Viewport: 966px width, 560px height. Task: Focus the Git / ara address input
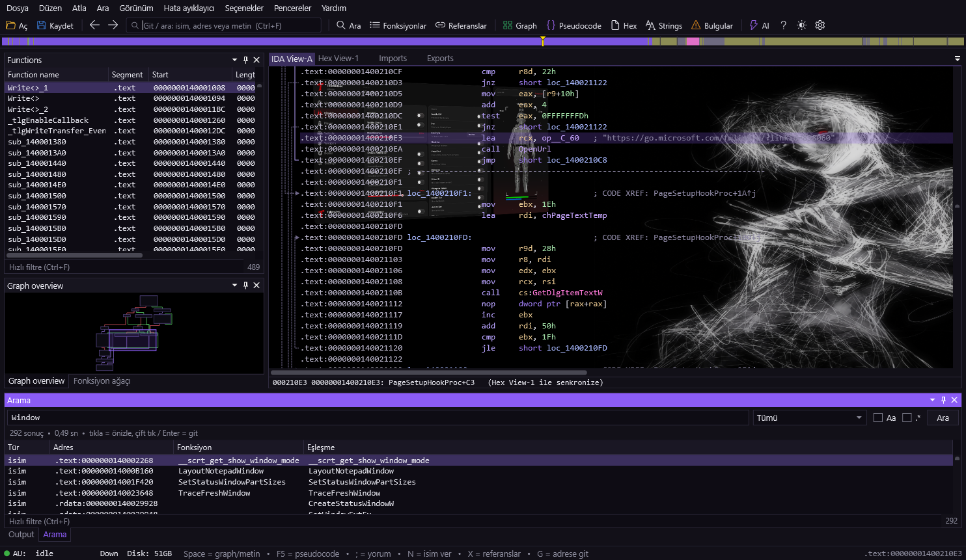tap(225, 25)
